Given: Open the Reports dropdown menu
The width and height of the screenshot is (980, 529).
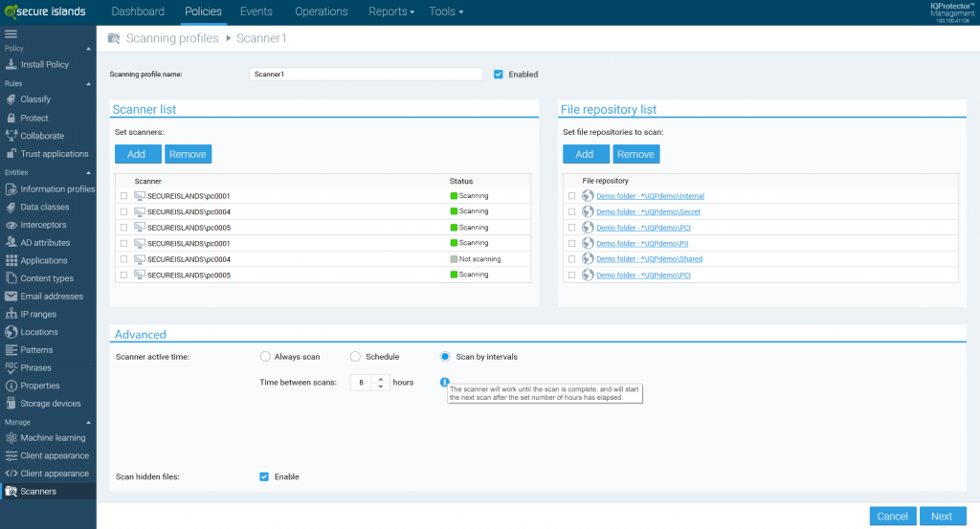Looking at the screenshot, I should 391,11.
